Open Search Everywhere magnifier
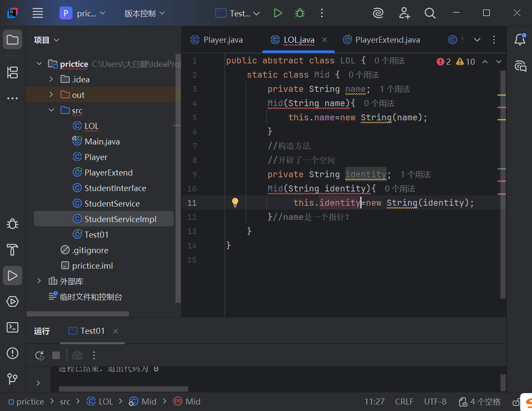This screenshot has width=532, height=411. 430,13
